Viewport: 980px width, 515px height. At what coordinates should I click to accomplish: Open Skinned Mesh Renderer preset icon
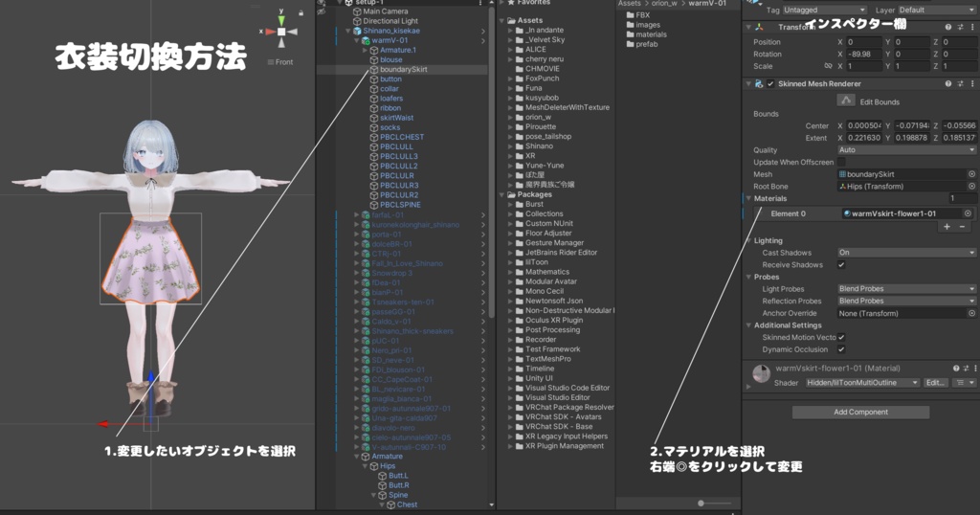tap(961, 83)
